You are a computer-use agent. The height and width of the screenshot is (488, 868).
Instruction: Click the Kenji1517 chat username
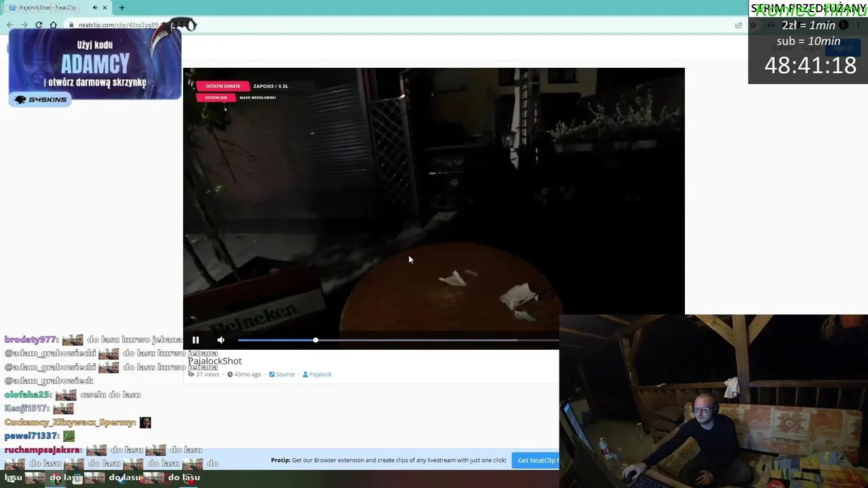27,409
